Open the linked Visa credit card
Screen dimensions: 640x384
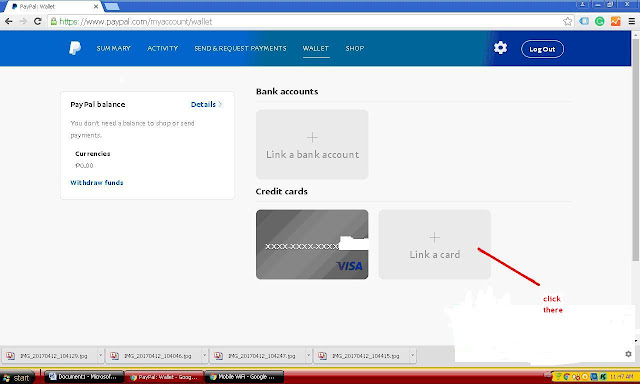[x=312, y=244]
